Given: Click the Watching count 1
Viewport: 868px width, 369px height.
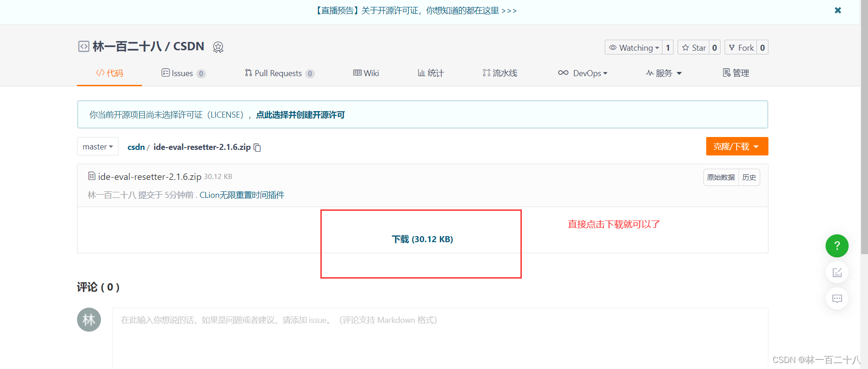Looking at the screenshot, I should point(667,48).
